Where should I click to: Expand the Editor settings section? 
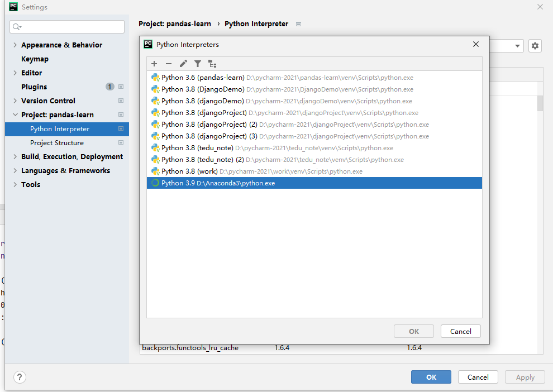click(x=15, y=73)
